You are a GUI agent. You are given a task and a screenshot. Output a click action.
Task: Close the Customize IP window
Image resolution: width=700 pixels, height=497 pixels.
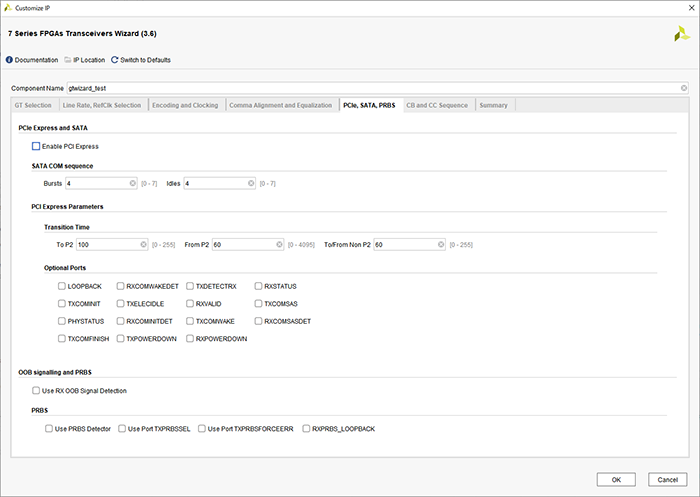click(x=691, y=8)
